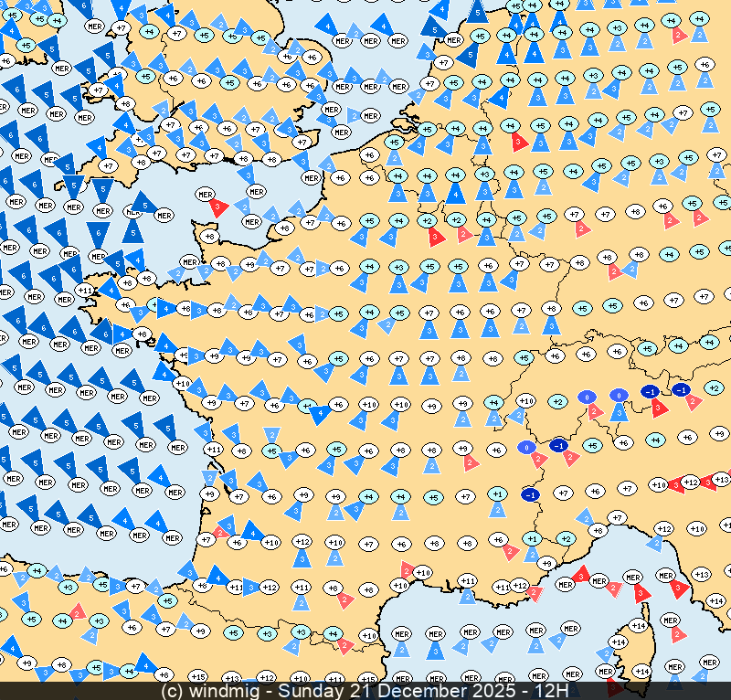Select the +11 label on Brittany's western tip
The width and height of the screenshot is (731, 700).
click(x=85, y=290)
